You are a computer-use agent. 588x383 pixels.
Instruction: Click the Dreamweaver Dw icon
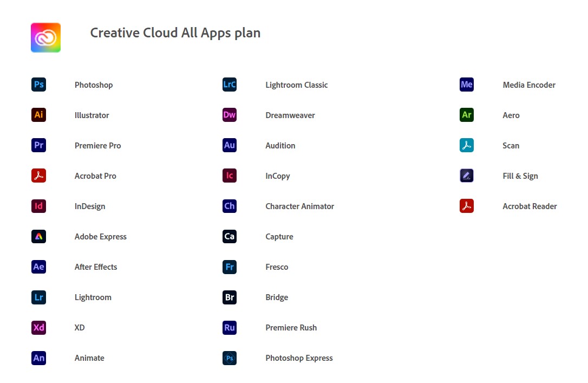pos(230,115)
